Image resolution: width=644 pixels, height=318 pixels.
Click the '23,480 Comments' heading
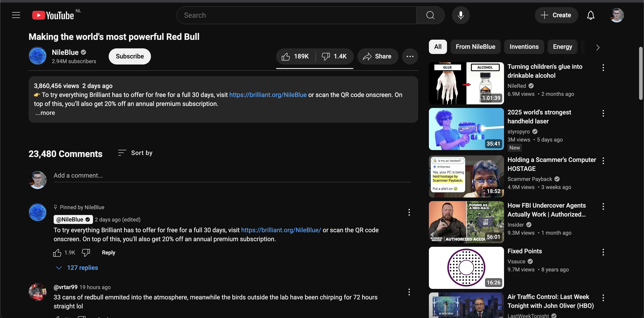(66, 154)
